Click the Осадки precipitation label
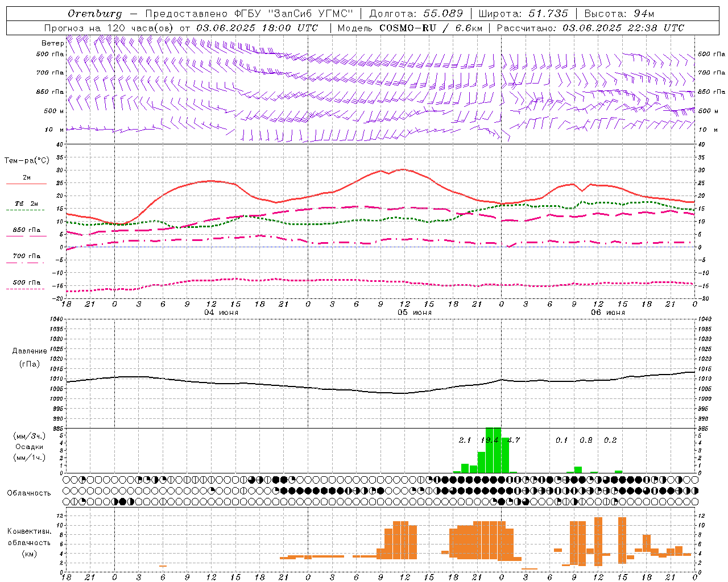The image size is (728, 582). coord(30,447)
